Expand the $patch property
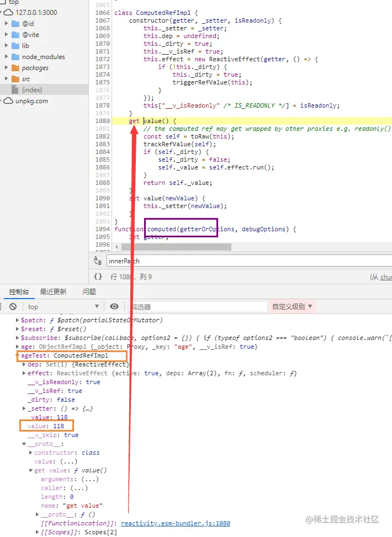The width and height of the screenshot is (392, 537). tap(18, 320)
